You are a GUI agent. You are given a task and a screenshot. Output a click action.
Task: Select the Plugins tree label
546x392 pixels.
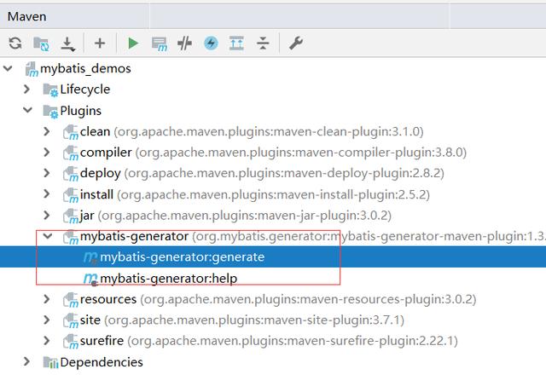point(80,111)
